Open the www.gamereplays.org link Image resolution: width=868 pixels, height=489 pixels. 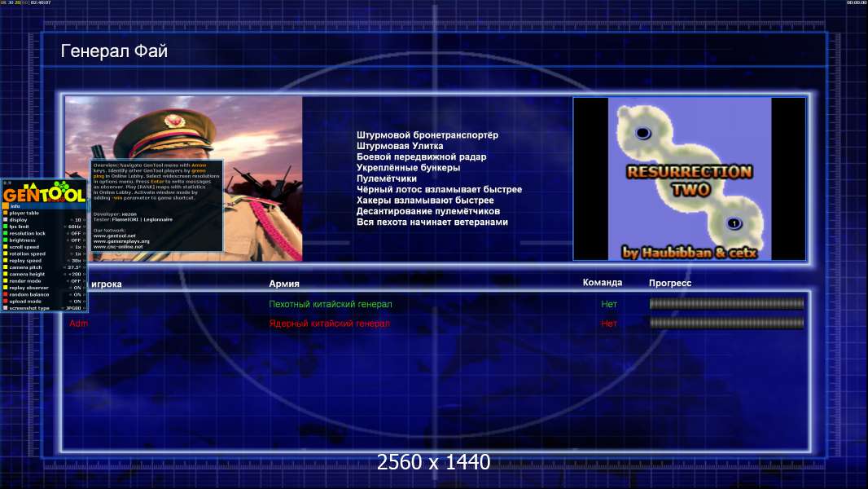121,241
